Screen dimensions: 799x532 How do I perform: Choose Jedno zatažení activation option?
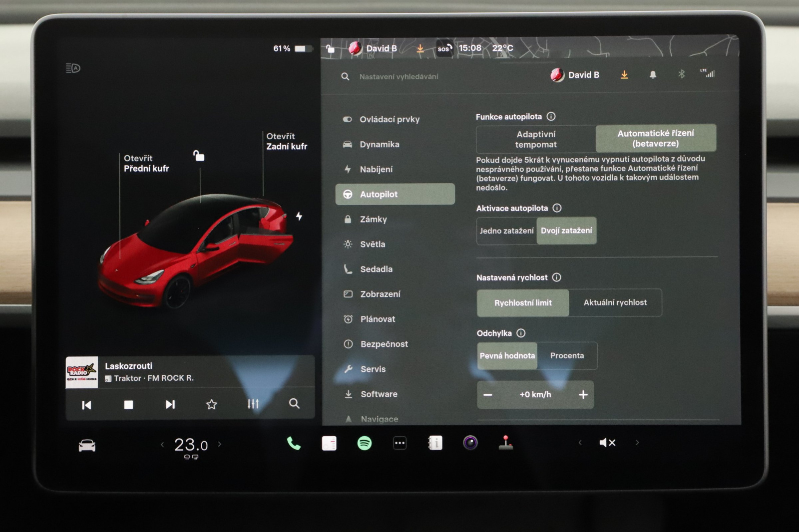(506, 231)
